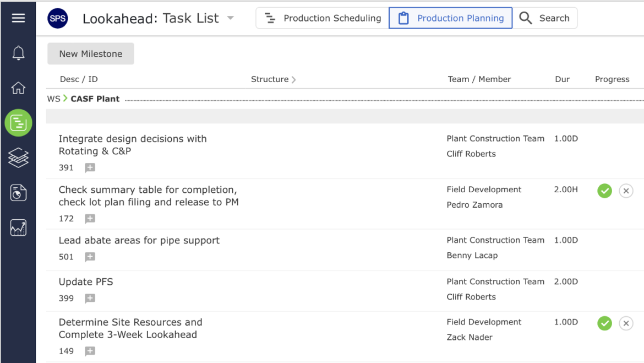Switch to Production Planning tab
Image resolution: width=644 pixels, height=363 pixels.
coord(451,18)
